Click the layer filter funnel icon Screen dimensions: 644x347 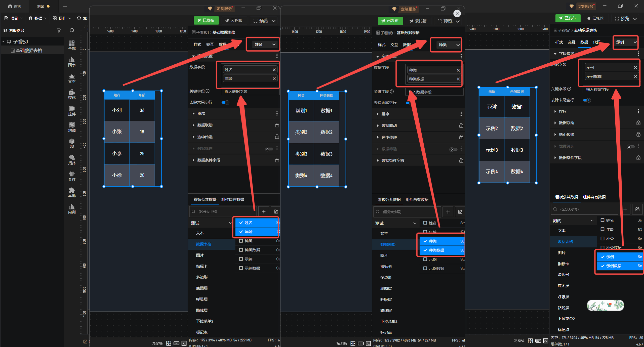click(x=59, y=30)
